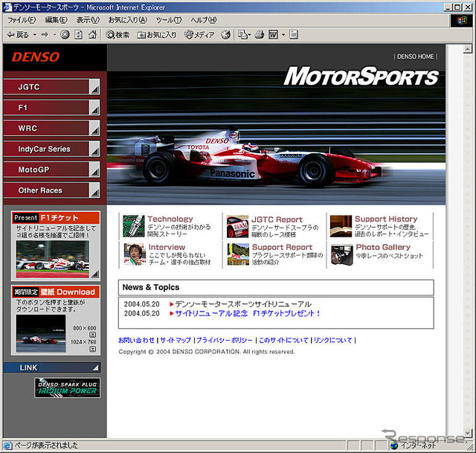This screenshot has height=453, width=476.
Task: Open the お気に入り(A) menu
Action: (x=128, y=20)
